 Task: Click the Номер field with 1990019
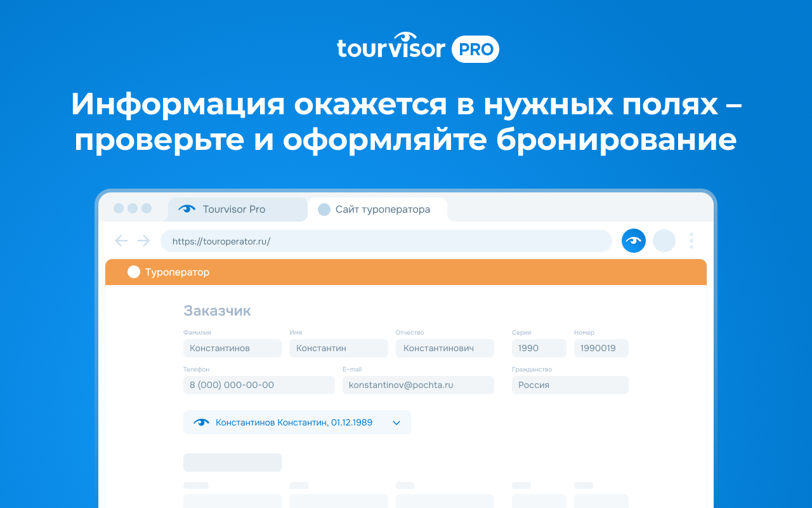click(x=601, y=348)
